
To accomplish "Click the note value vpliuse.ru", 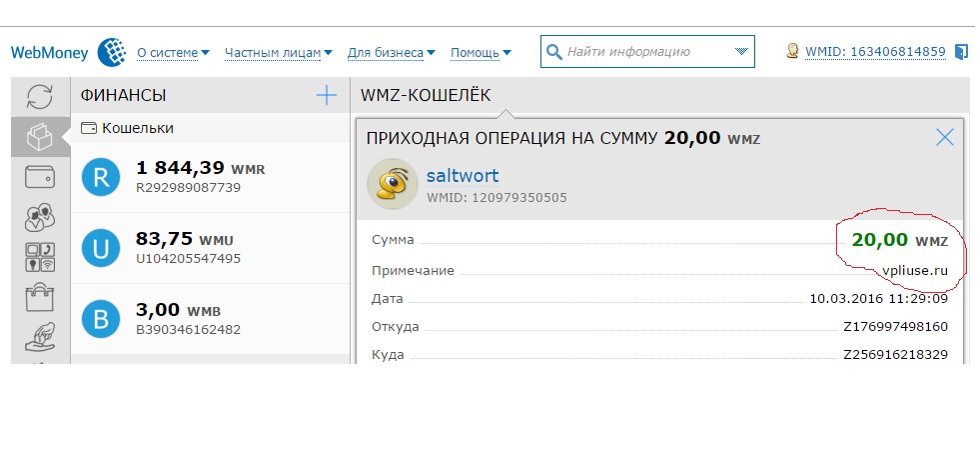I will coord(916,271).
